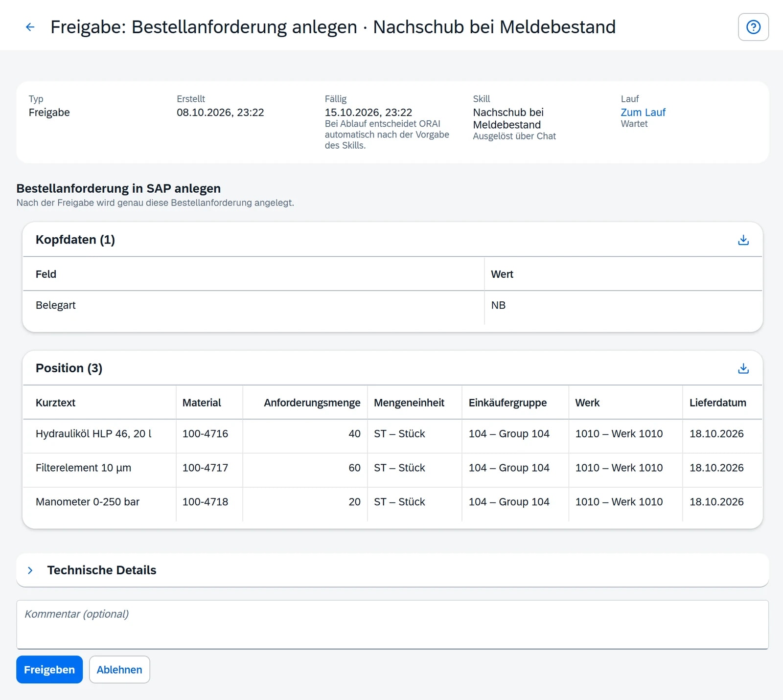Click material number 100-4718
This screenshot has width=783, height=700.
pyautogui.click(x=205, y=502)
